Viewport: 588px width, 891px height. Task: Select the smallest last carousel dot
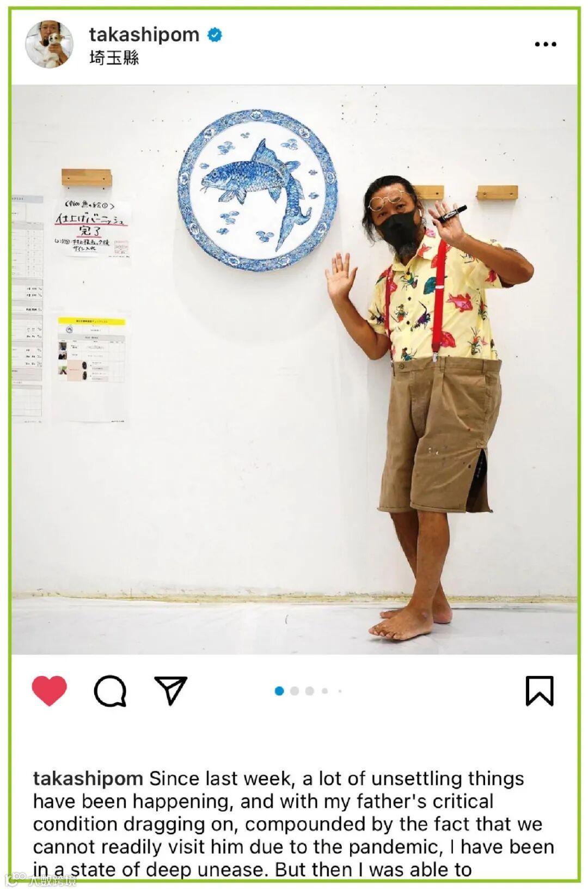point(340,691)
